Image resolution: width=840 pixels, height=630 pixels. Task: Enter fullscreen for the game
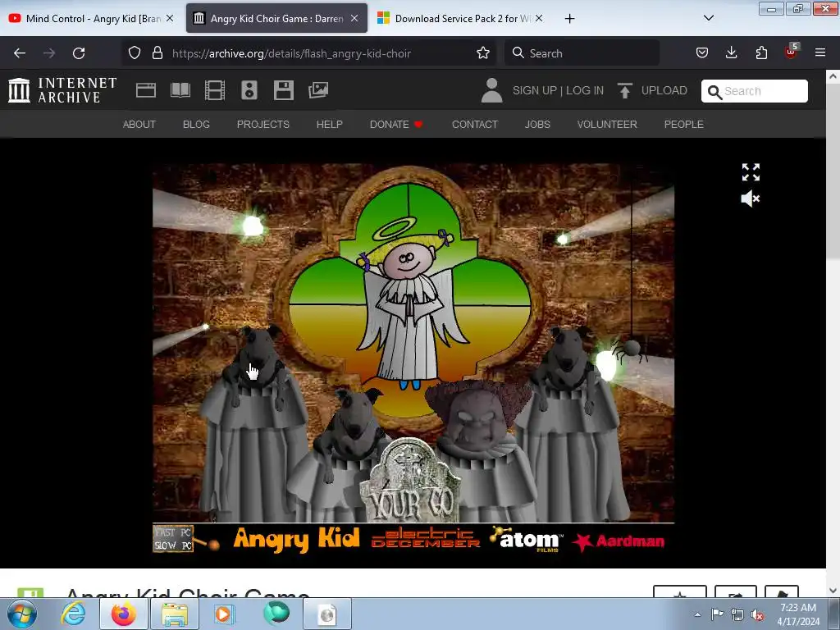pos(751,172)
